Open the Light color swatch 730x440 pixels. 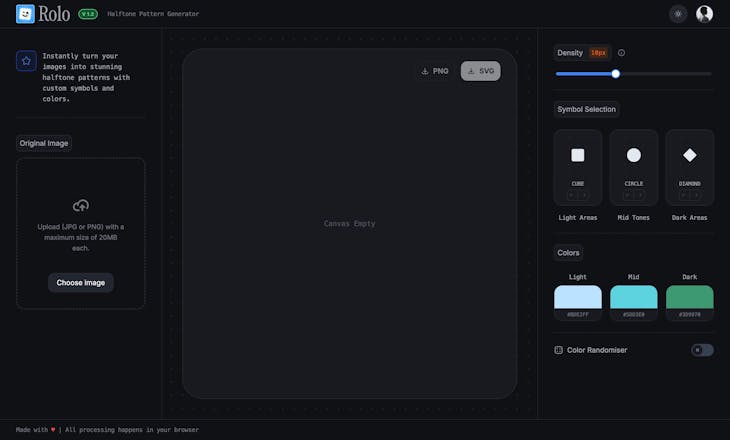click(578, 297)
